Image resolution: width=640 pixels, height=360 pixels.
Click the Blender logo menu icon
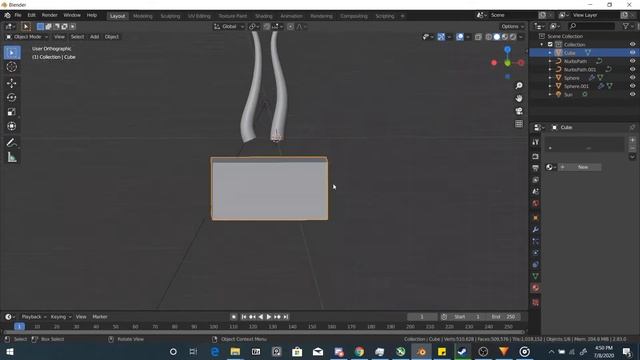(7, 15)
